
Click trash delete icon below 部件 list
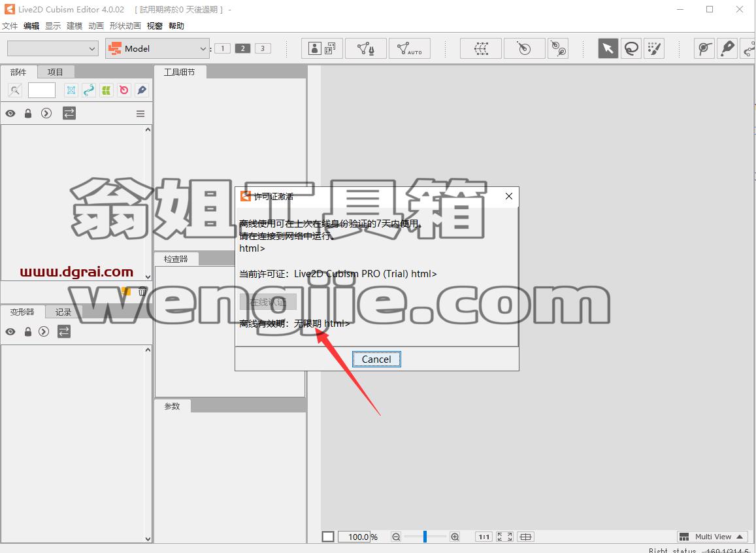(142, 291)
